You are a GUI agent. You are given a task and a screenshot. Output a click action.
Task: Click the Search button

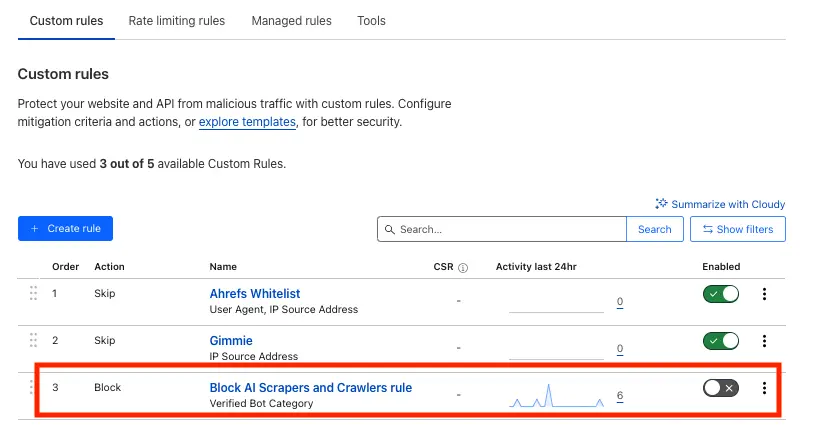(x=655, y=229)
